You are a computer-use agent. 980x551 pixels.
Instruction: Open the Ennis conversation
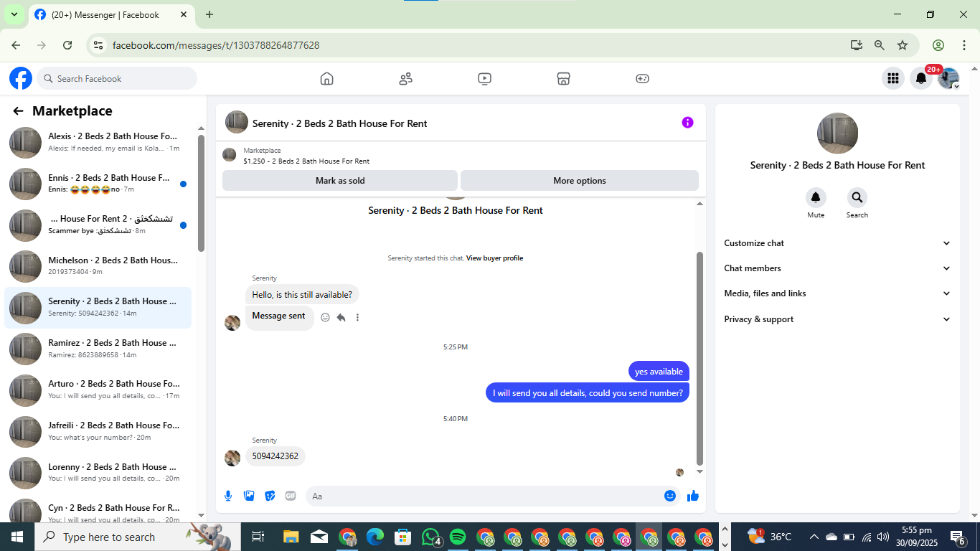pyautogui.click(x=98, y=184)
